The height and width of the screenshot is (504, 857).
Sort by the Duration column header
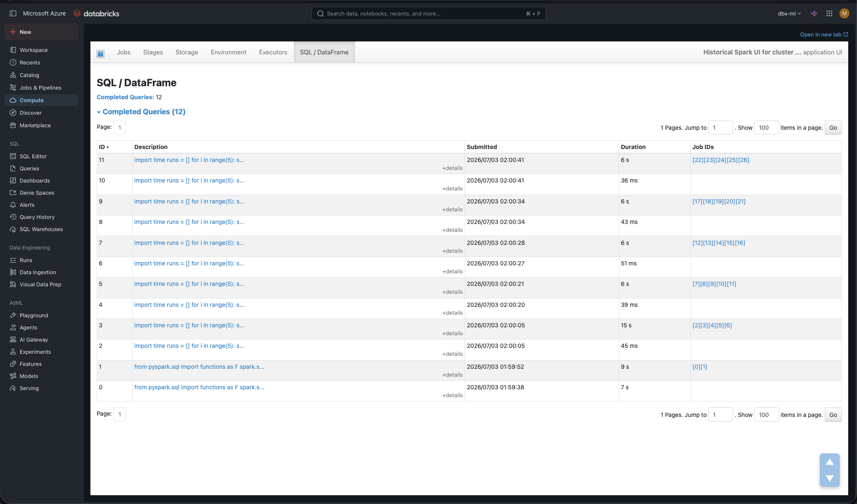tap(633, 147)
